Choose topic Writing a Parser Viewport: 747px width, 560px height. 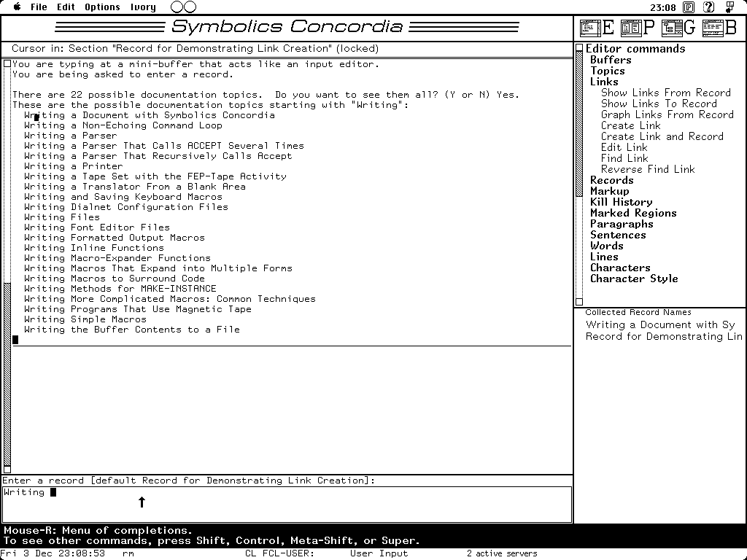(71, 136)
